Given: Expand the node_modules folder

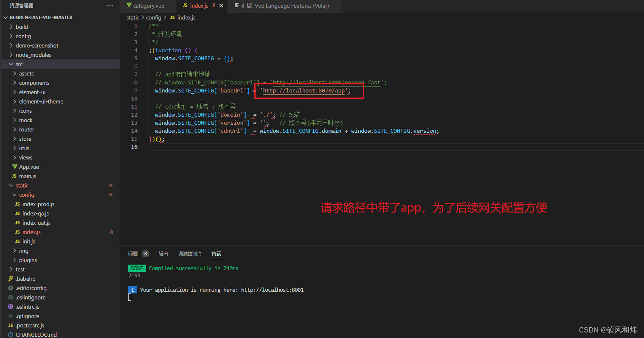Looking at the screenshot, I should 34,55.
